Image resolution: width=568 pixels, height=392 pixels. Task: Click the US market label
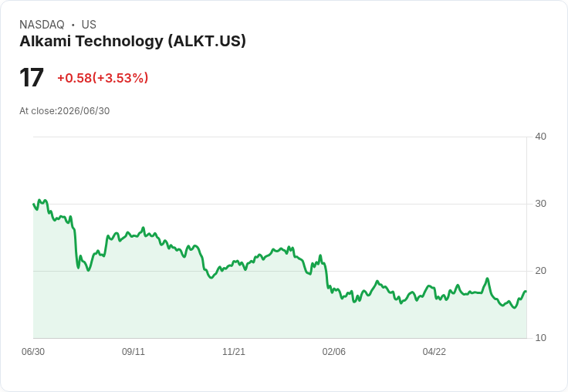pos(89,25)
